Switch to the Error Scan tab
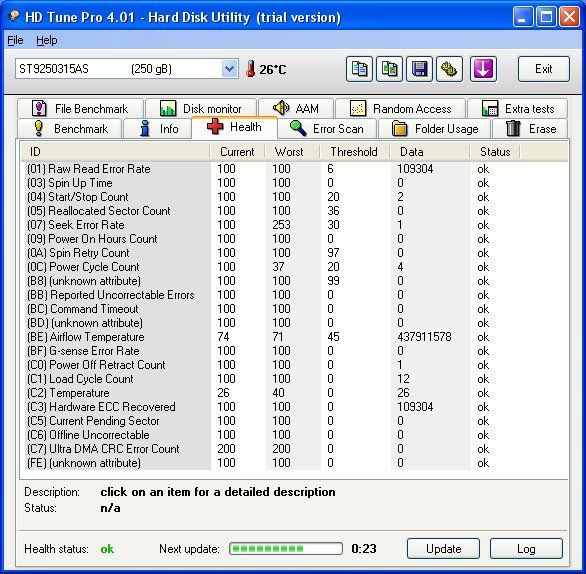This screenshot has height=574, width=586. tap(327, 129)
